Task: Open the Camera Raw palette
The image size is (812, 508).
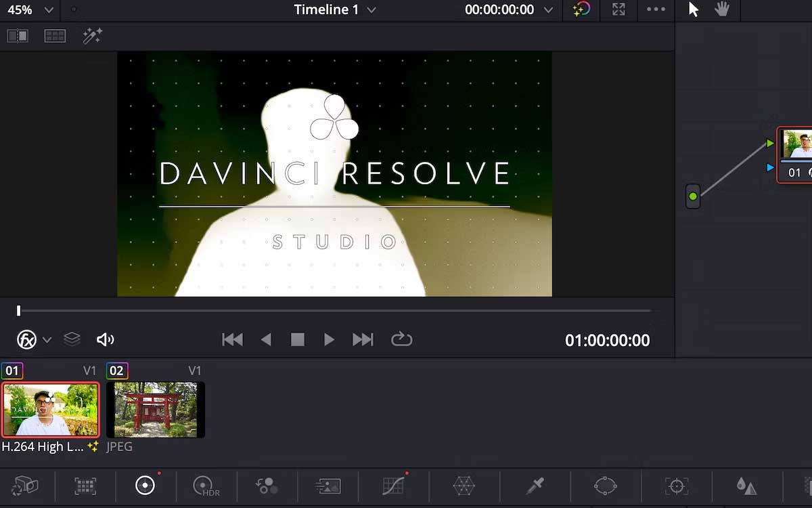Action: tap(25, 486)
